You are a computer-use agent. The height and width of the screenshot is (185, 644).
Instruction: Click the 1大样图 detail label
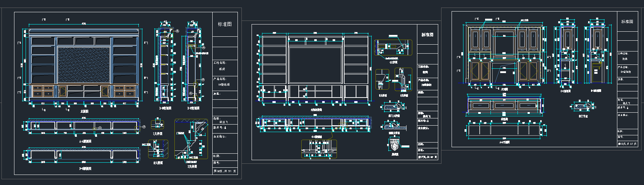pyautogui.click(x=157, y=134)
